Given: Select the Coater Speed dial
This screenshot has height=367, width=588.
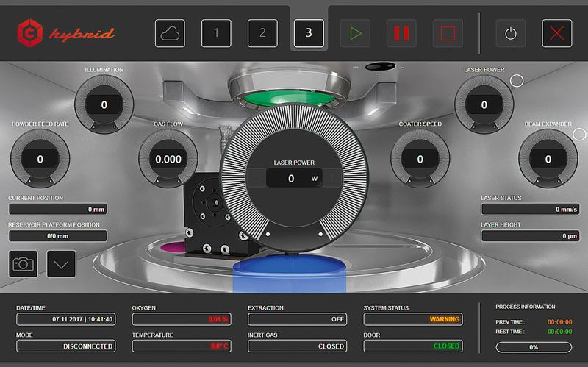Looking at the screenshot, I should click(420, 159).
